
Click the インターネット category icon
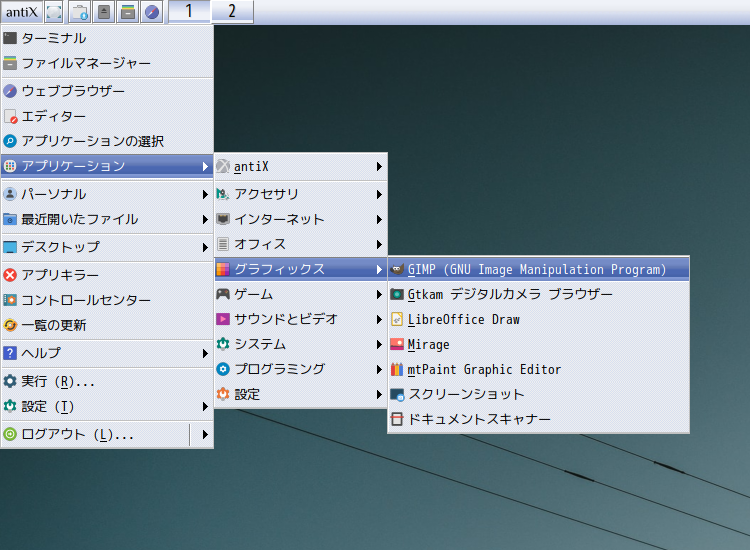(x=223, y=219)
